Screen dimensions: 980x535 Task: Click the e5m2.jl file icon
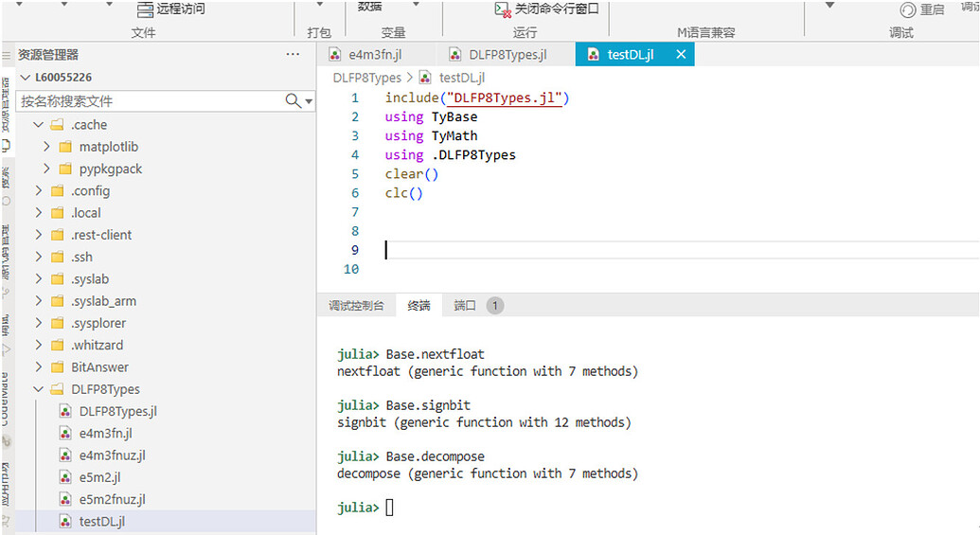65,477
